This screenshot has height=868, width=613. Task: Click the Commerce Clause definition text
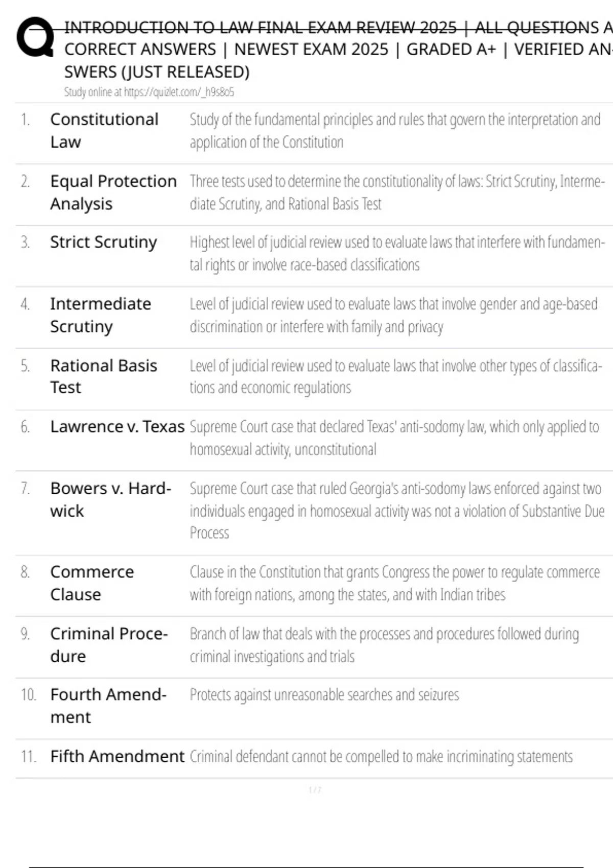pos(394,583)
